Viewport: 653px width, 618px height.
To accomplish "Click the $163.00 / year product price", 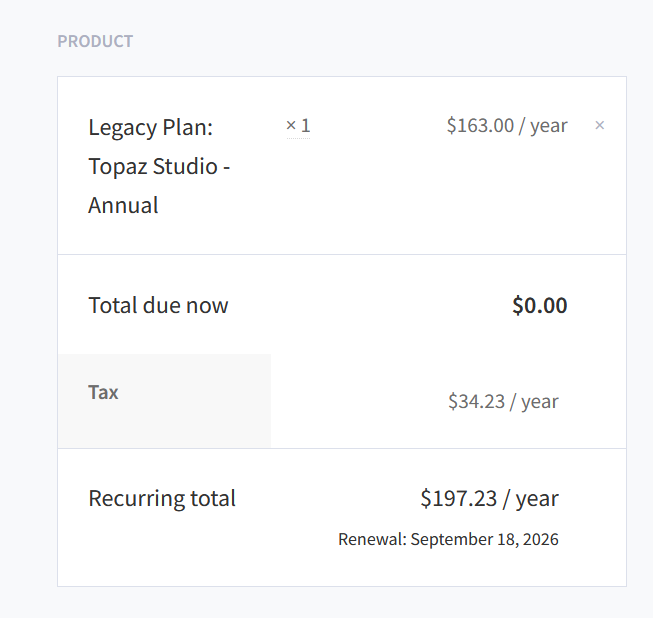I will (507, 126).
